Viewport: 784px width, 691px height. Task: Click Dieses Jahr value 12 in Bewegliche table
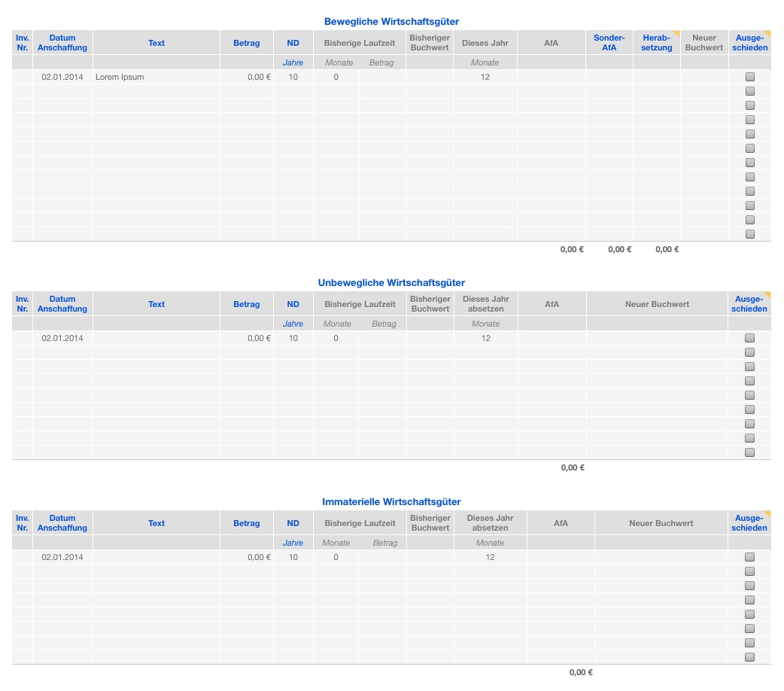pos(485,77)
